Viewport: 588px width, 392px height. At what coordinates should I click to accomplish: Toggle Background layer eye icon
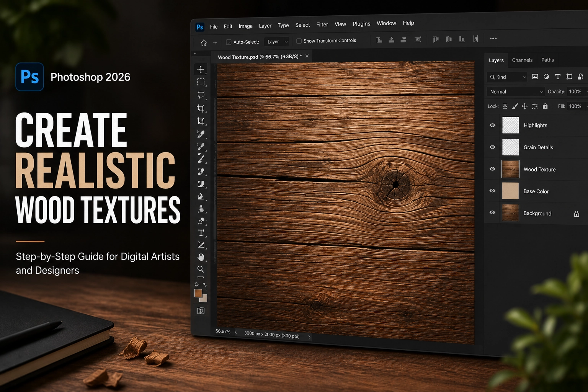(x=493, y=212)
